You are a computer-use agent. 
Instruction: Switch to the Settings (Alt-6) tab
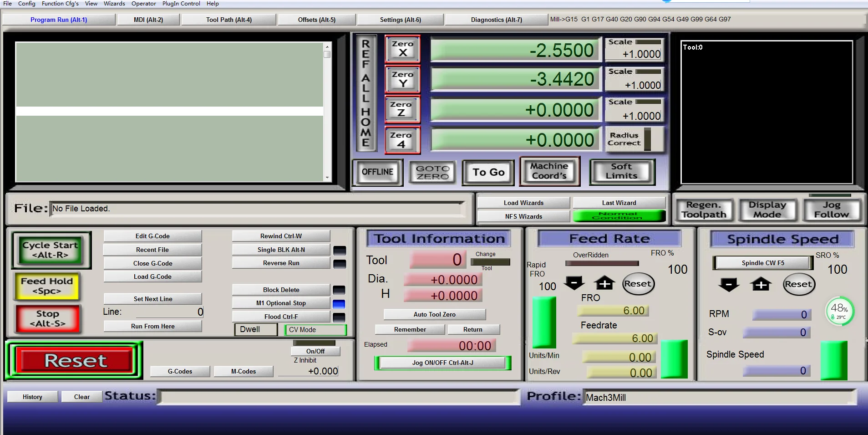pos(401,20)
